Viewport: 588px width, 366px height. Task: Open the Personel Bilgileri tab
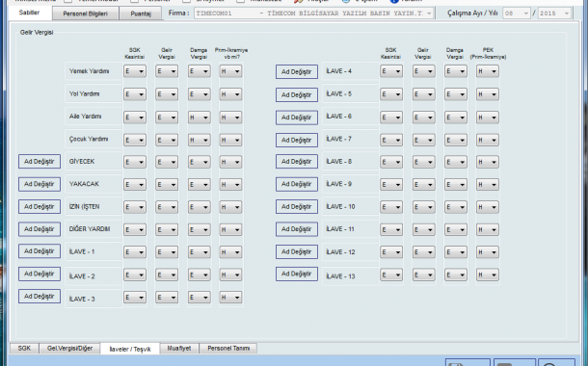(x=85, y=13)
